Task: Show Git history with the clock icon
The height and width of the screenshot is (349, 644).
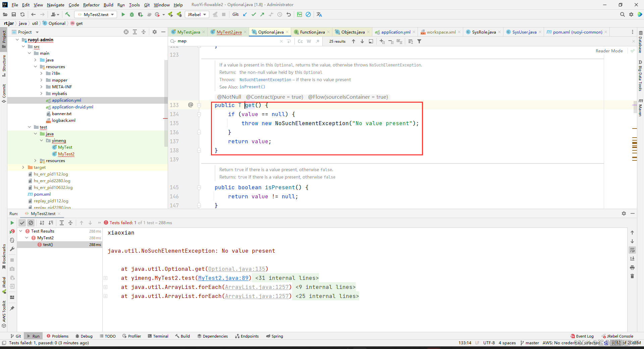Action: 280,14
